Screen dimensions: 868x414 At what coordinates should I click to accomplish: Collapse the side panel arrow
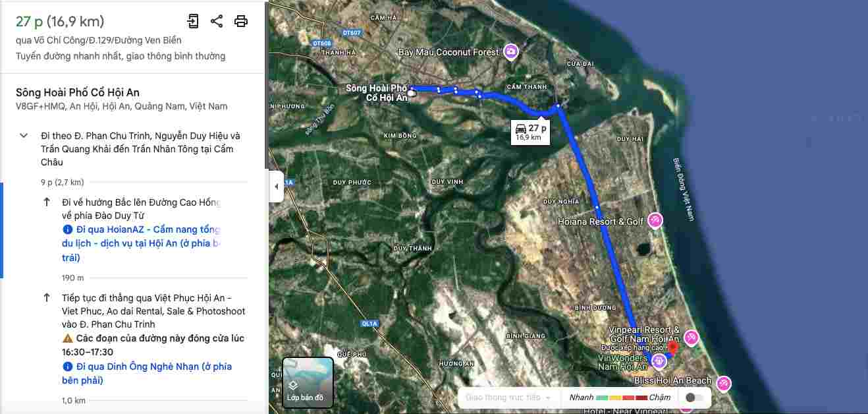coord(276,187)
